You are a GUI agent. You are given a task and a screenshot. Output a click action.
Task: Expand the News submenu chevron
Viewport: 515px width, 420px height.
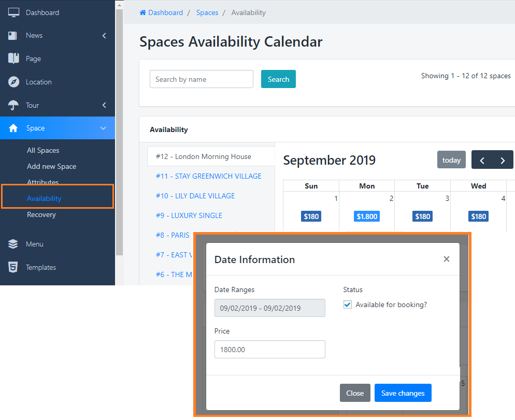coord(104,36)
